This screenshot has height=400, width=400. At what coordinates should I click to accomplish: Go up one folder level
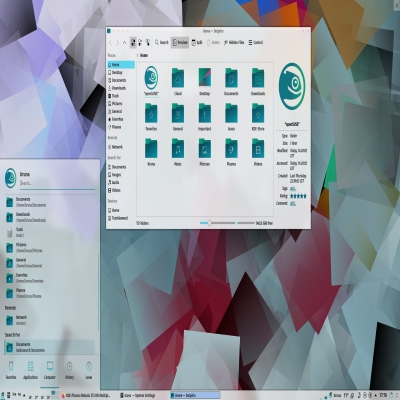pos(124,43)
